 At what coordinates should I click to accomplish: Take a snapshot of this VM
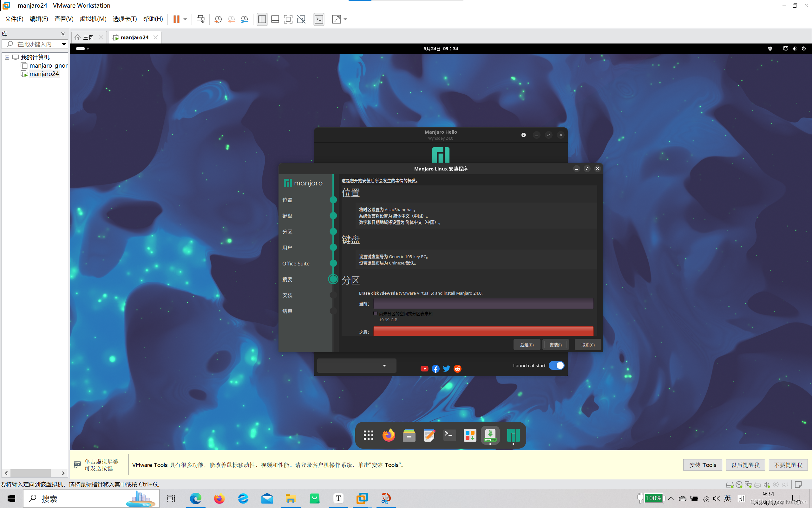[218, 19]
